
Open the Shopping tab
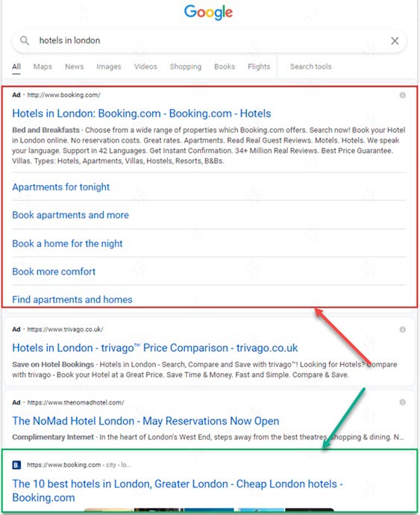[186, 66]
